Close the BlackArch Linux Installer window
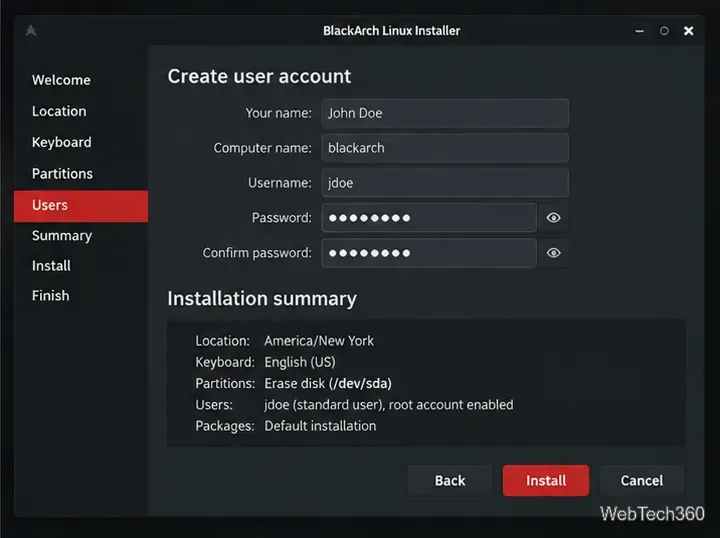 point(688,31)
